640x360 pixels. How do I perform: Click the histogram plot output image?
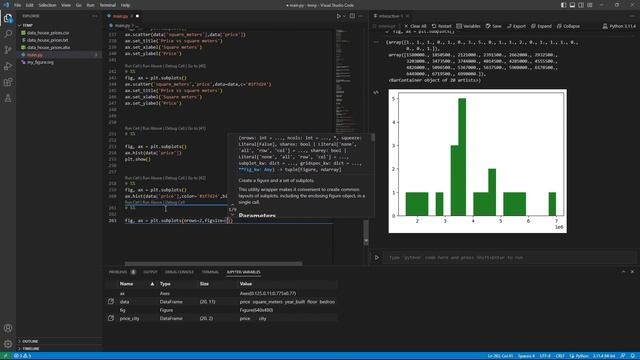coord(478,161)
